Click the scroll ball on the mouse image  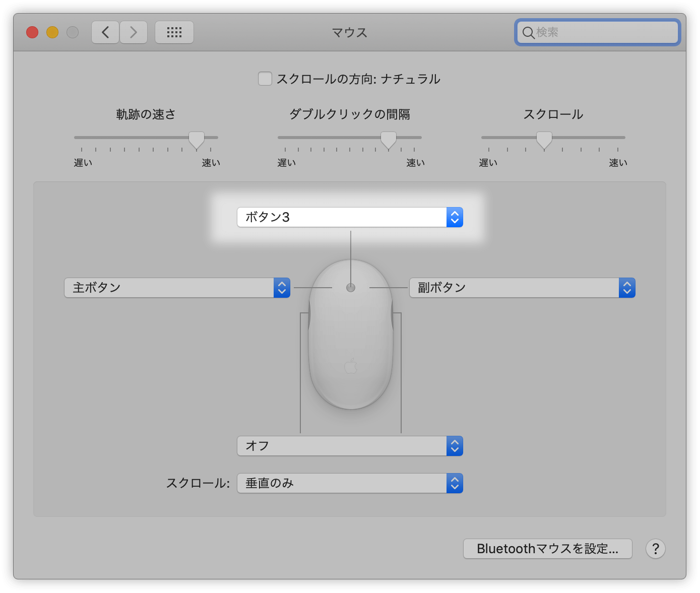point(351,288)
